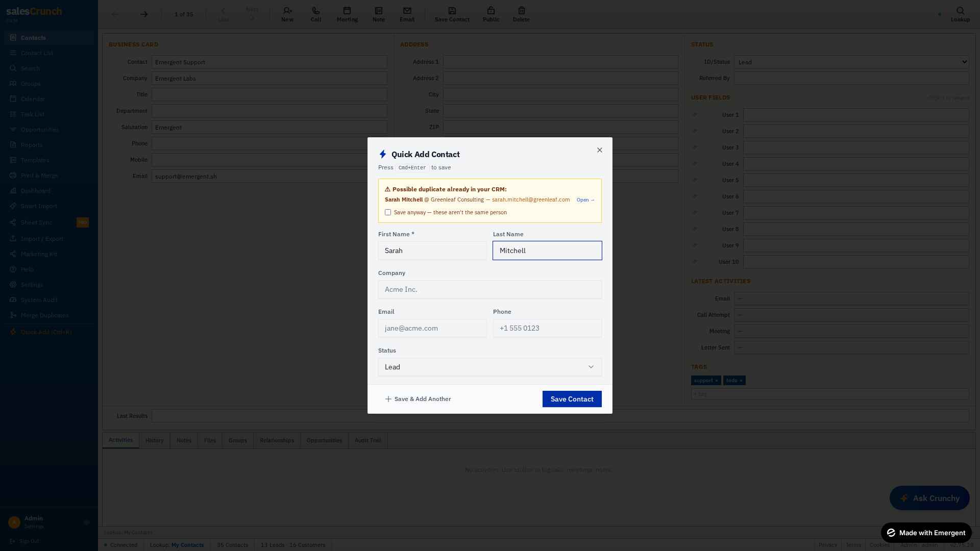Screen dimensions: 980x551
Task: Switch to the Activities tab
Action: coord(120,440)
